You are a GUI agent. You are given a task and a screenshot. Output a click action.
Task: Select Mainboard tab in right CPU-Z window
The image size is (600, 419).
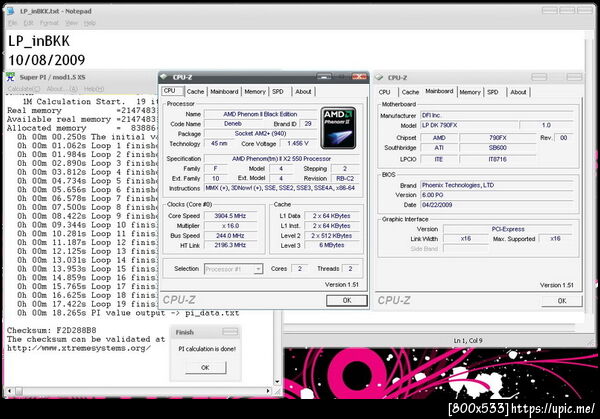439,91
